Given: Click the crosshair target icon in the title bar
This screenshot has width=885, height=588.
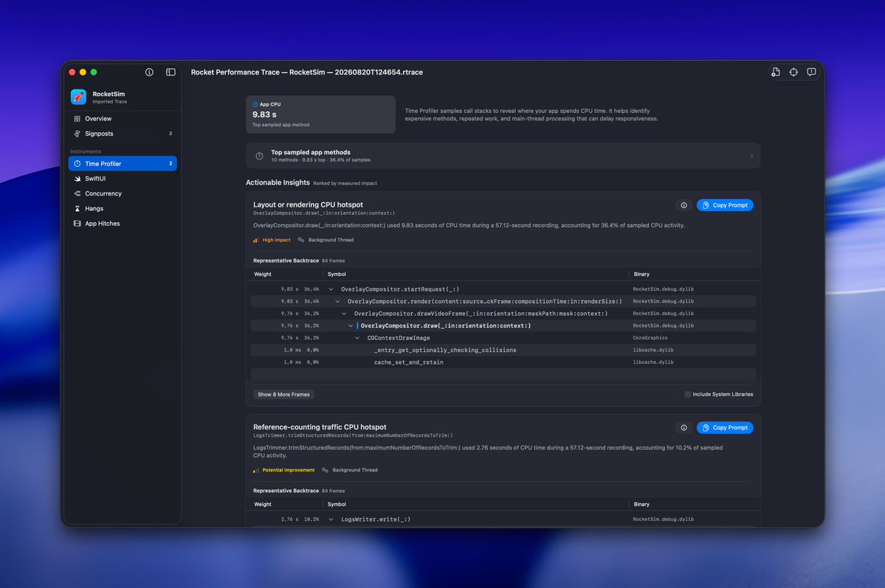Looking at the screenshot, I should (793, 72).
